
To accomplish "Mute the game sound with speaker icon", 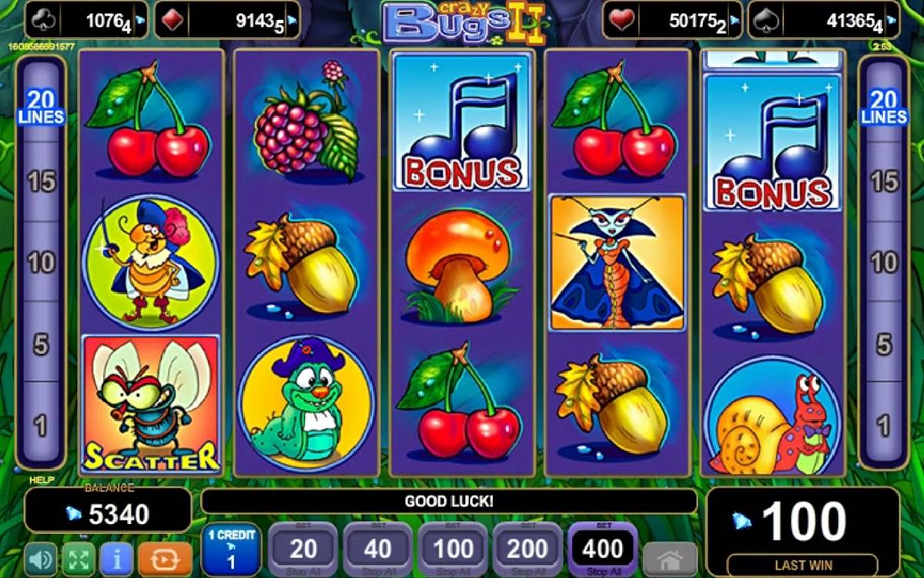I will coord(39,557).
